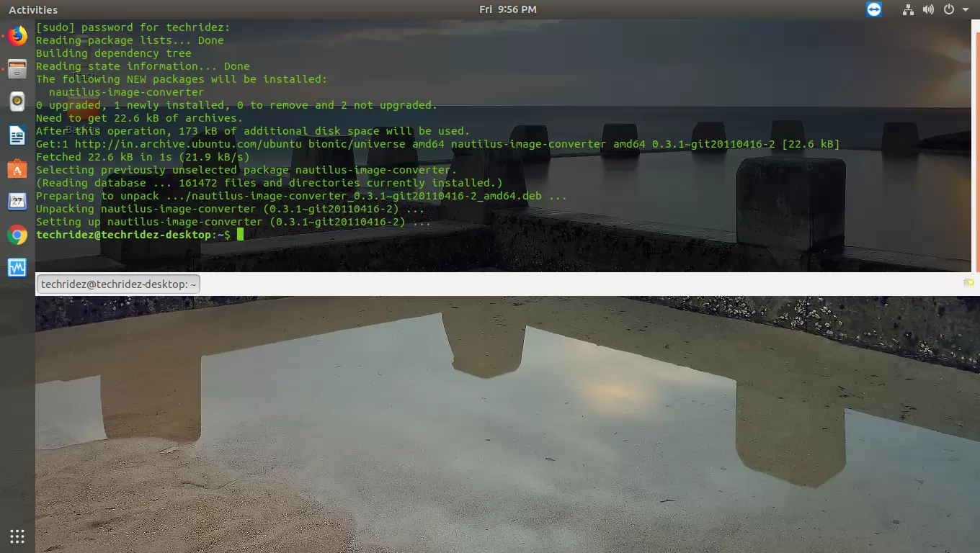The image size is (980, 553).
Task: Click the volume speaker icon
Action: [928, 9]
